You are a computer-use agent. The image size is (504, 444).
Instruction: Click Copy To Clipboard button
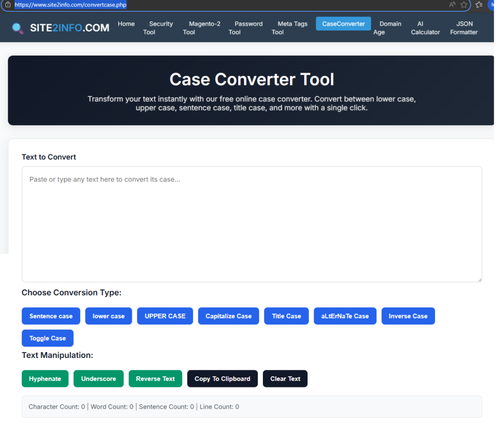click(x=222, y=379)
